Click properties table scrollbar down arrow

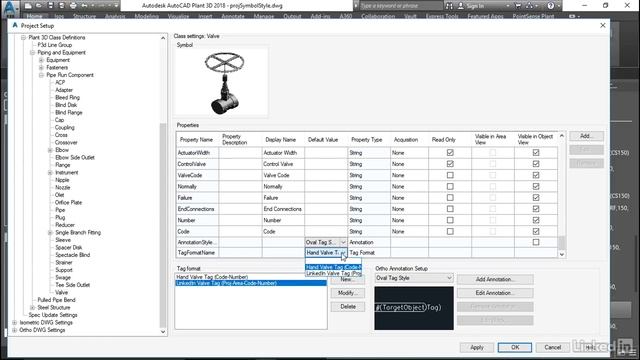[x=562, y=254]
